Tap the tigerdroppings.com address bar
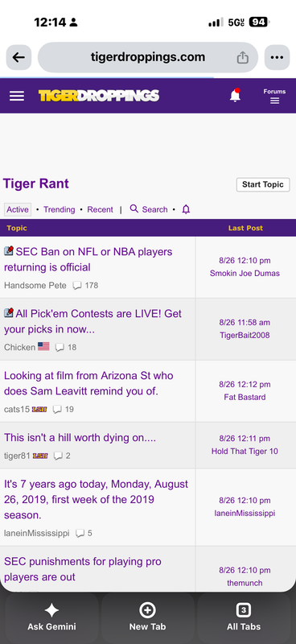Viewport: 296px width, 644px height. (148, 57)
